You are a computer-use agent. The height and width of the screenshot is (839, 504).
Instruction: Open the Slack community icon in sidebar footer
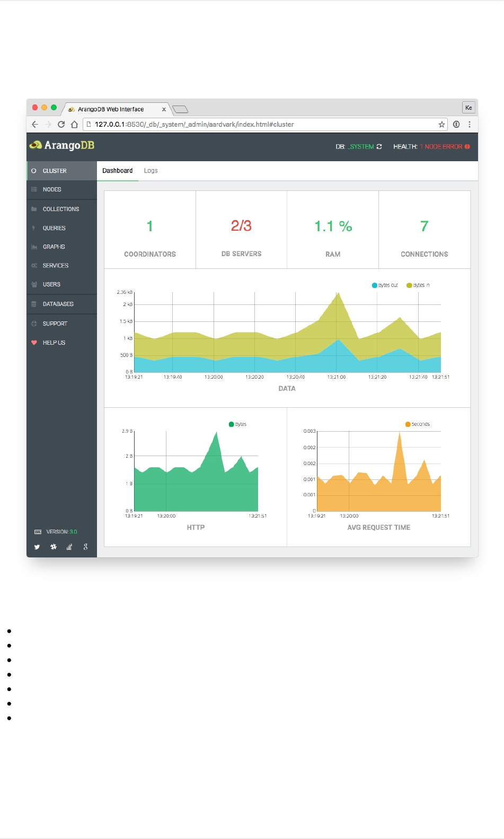(x=54, y=547)
